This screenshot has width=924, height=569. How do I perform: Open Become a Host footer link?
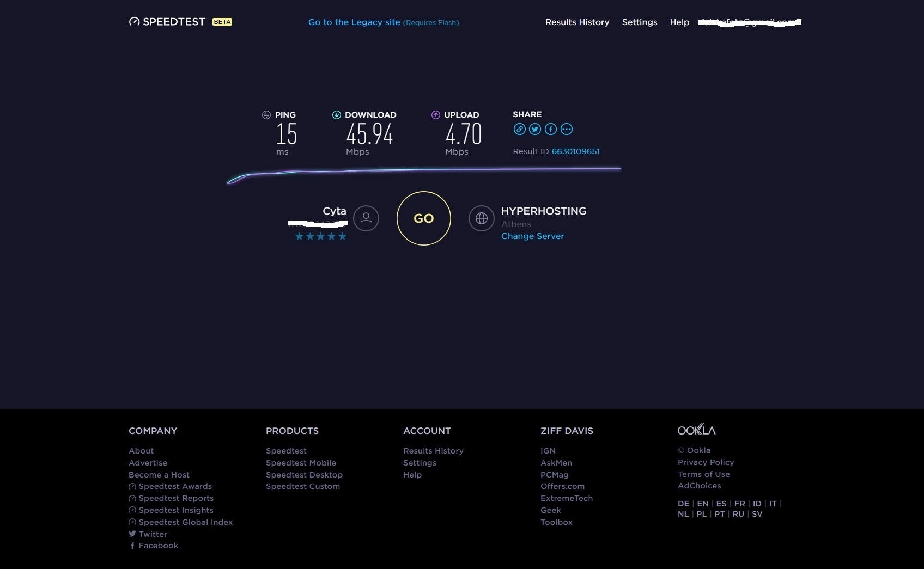[159, 475]
